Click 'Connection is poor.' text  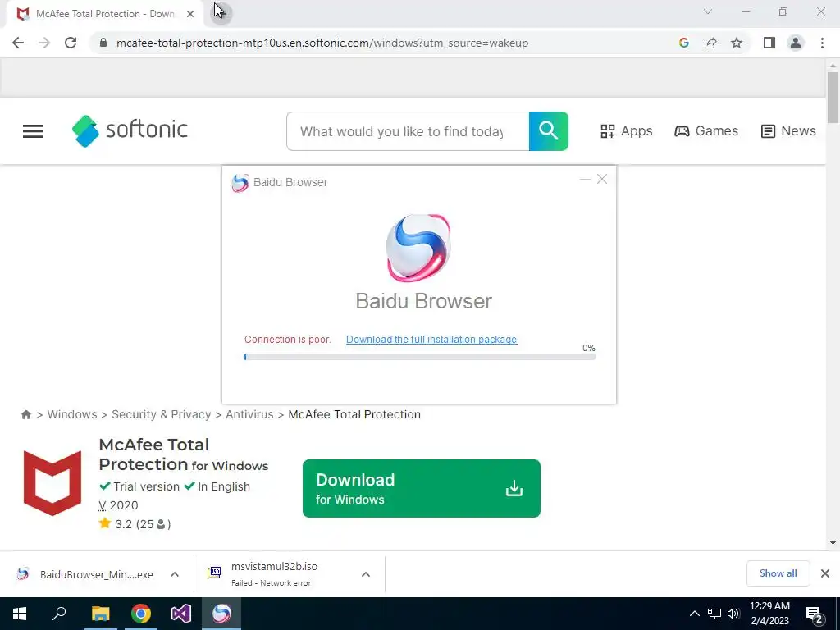288,340
